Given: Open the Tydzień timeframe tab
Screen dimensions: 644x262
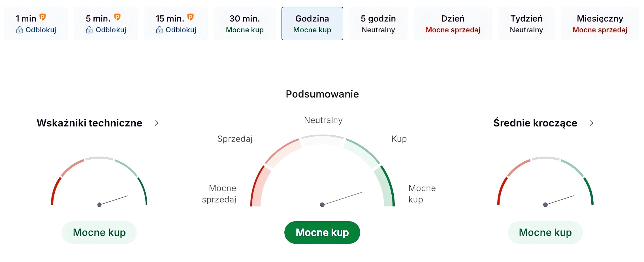Looking at the screenshot, I should [526, 24].
